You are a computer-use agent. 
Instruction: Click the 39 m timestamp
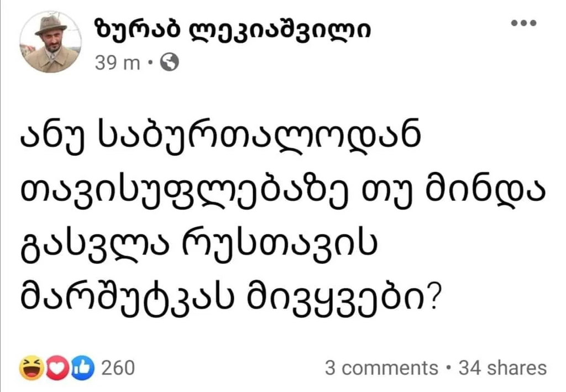(x=118, y=64)
